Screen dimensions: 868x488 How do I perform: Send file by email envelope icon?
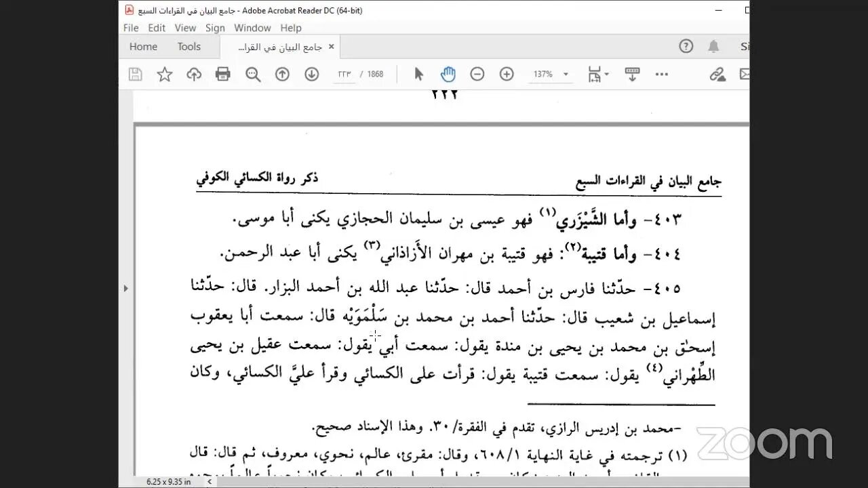[x=745, y=75]
